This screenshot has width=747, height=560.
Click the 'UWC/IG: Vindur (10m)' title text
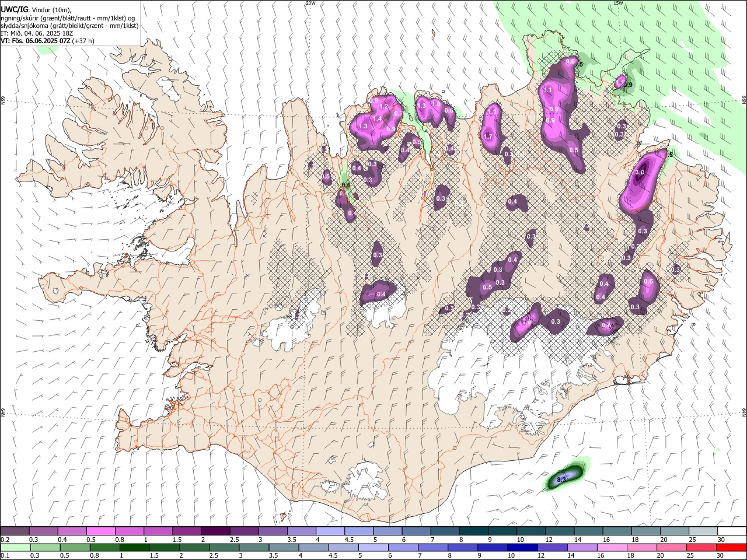coord(36,9)
